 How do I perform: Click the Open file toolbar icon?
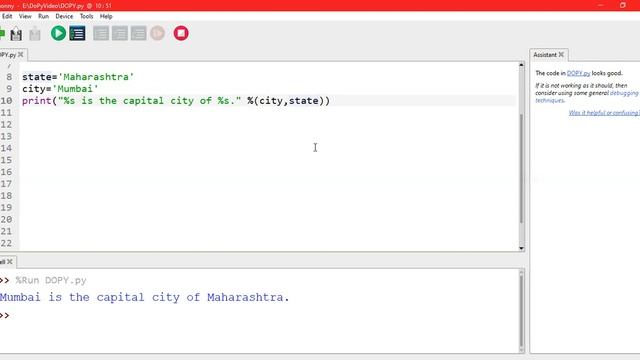tap(16, 34)
